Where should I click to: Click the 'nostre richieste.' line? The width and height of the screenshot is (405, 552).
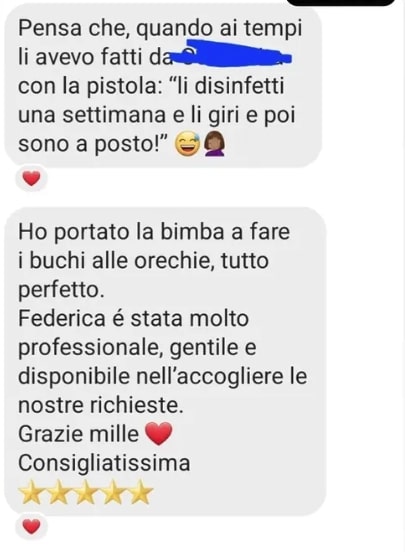tap(101, 405)
